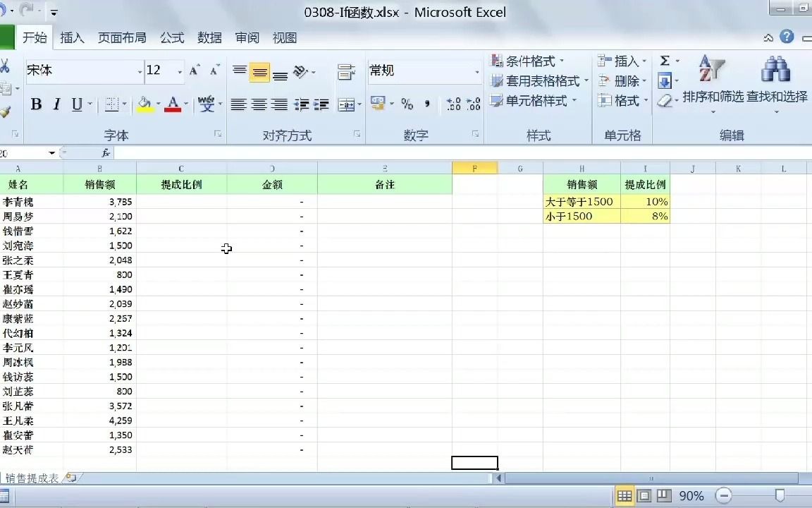
Task: Switch to the 数据 ribbon tab
Action: 209,37
